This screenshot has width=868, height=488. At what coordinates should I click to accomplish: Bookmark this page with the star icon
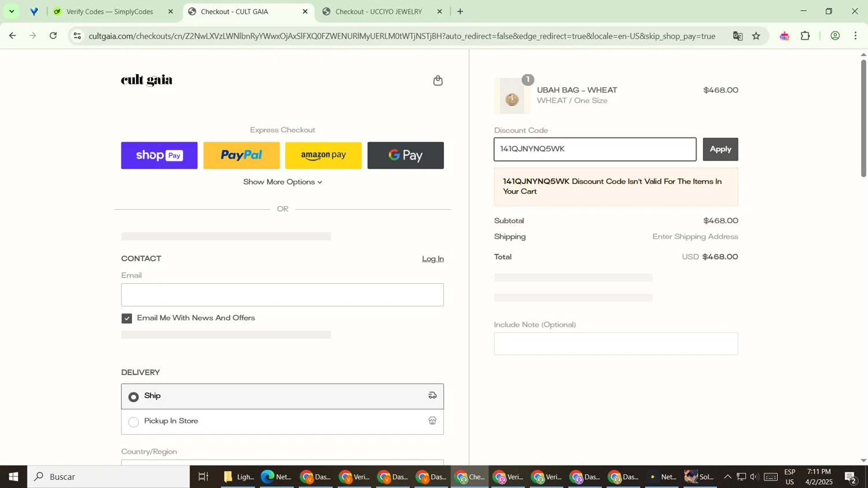[x=756, y=36]
